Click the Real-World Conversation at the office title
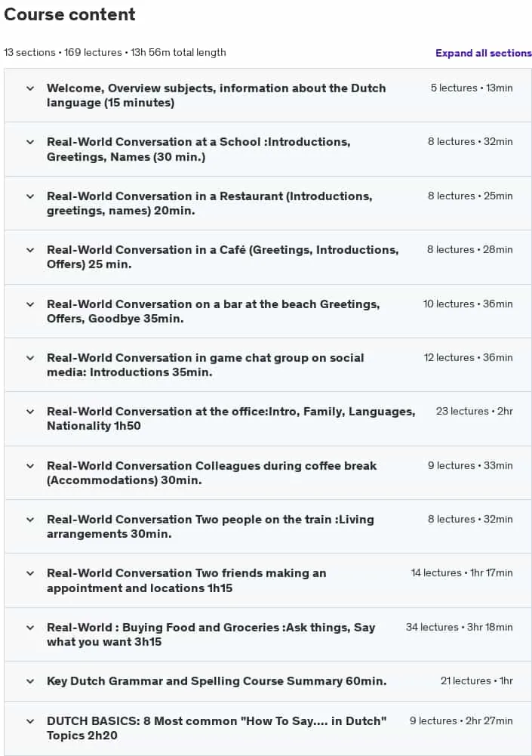This screenshot has width=532, height=756. 231,418
